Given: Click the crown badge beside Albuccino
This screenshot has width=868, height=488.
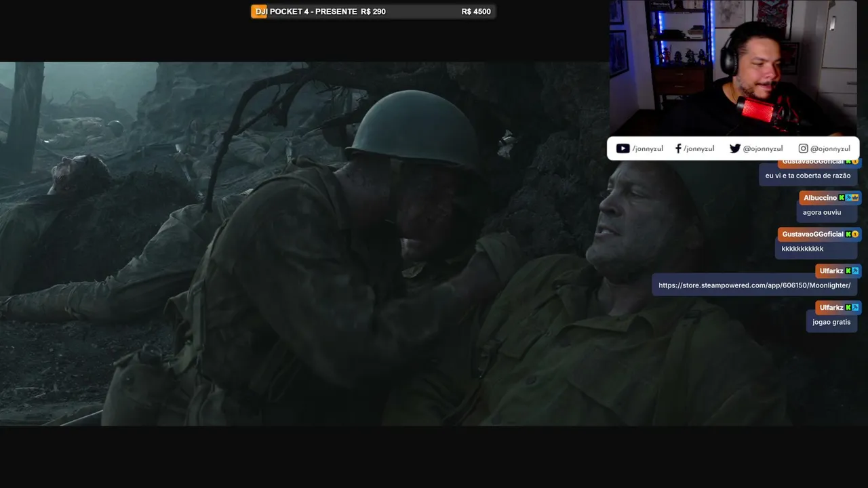Looking at the screenshot, I should pos(855,198).
